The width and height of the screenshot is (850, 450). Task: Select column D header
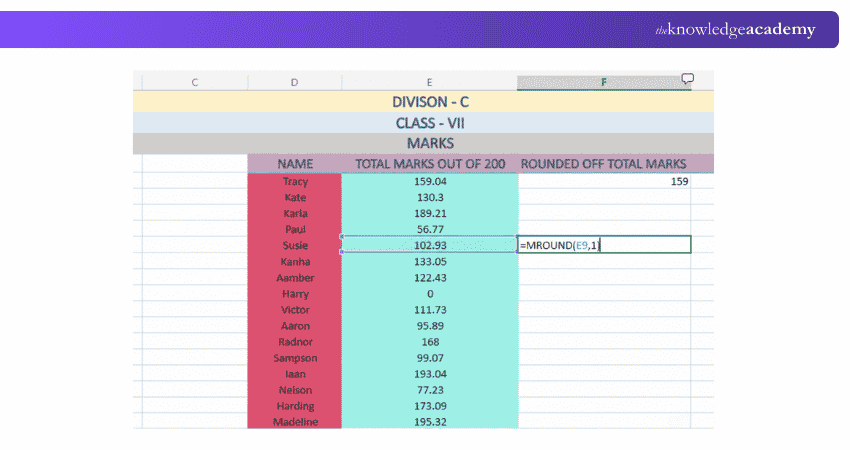tap(294, 82)
